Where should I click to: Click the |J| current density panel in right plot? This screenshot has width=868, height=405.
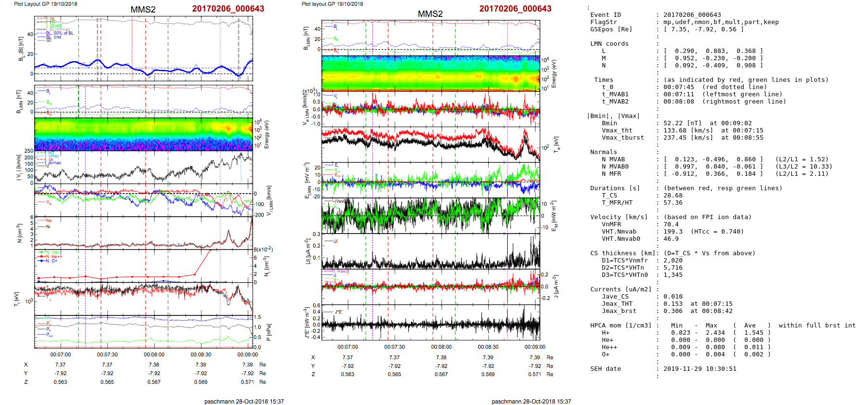(x=431, y=251)
